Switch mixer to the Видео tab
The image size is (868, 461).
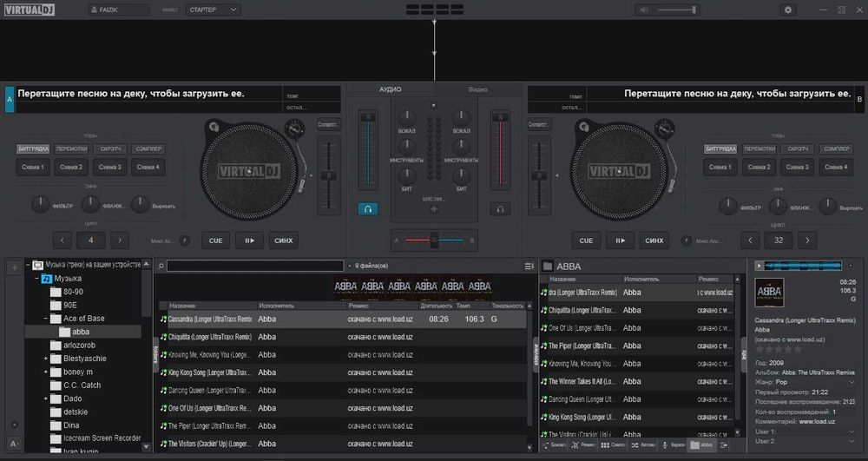[x=477, y=90]
